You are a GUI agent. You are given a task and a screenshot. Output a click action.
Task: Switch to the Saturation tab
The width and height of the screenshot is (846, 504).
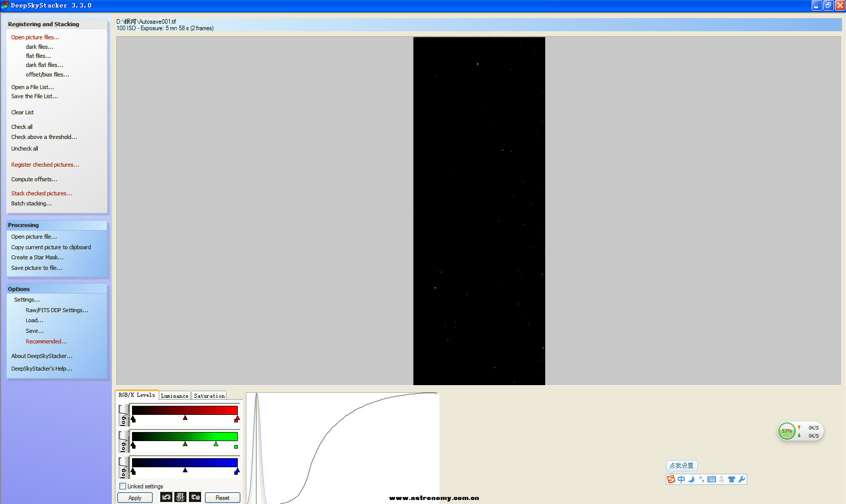pyautogui.click(x=209, y=396)
